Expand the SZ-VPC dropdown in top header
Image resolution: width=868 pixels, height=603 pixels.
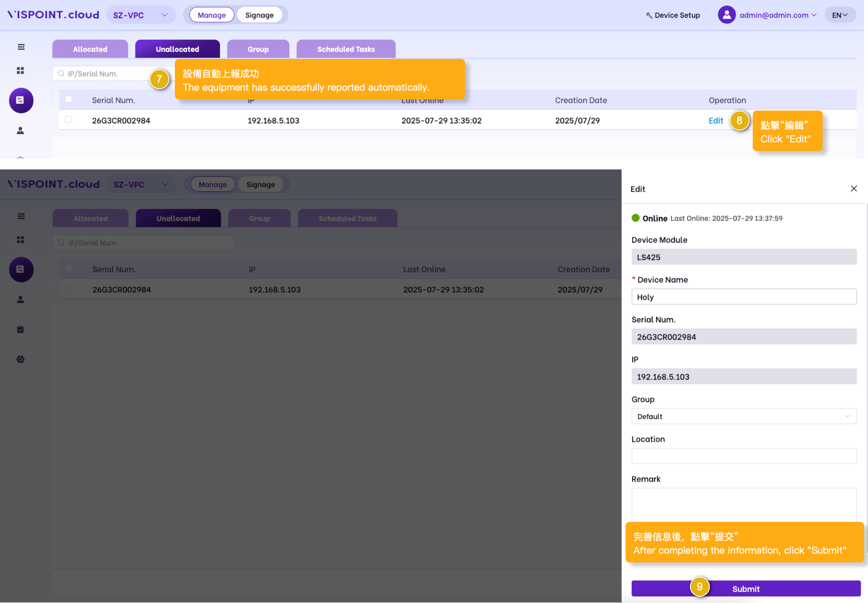pos(140,15)
